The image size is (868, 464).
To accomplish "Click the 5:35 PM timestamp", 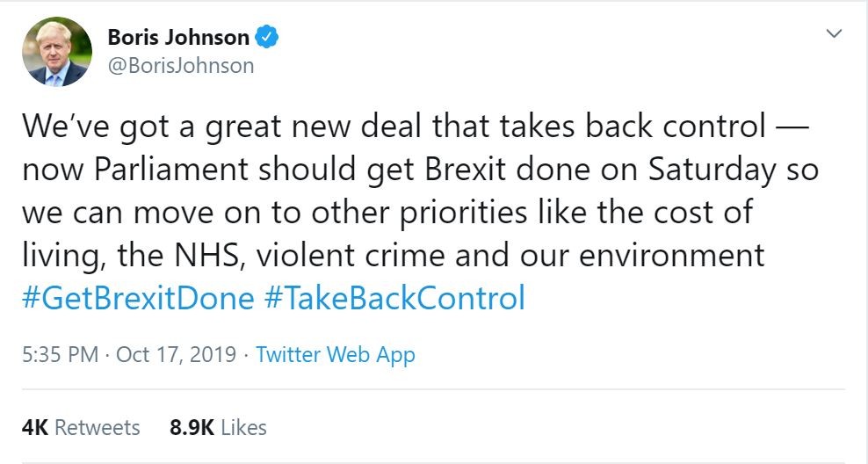I will (x=58, y=355).
